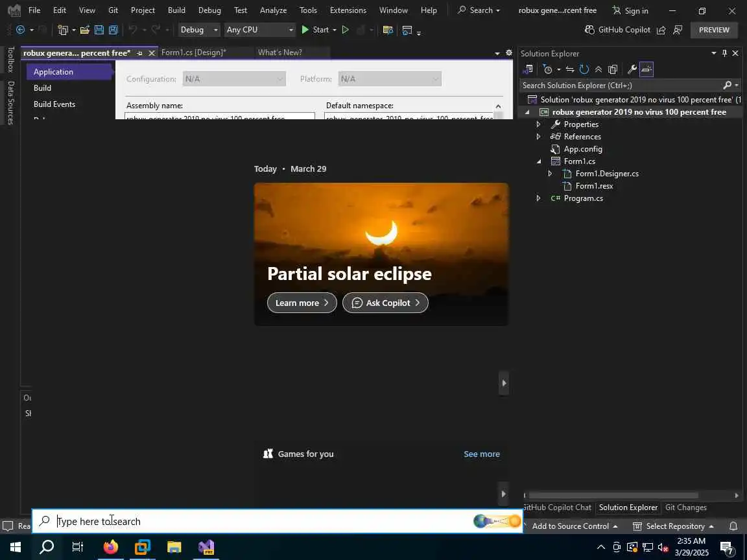Open Solution Explorer window options dropdown arrow
This screenshot has width=747, height=560.
point(714,53)
